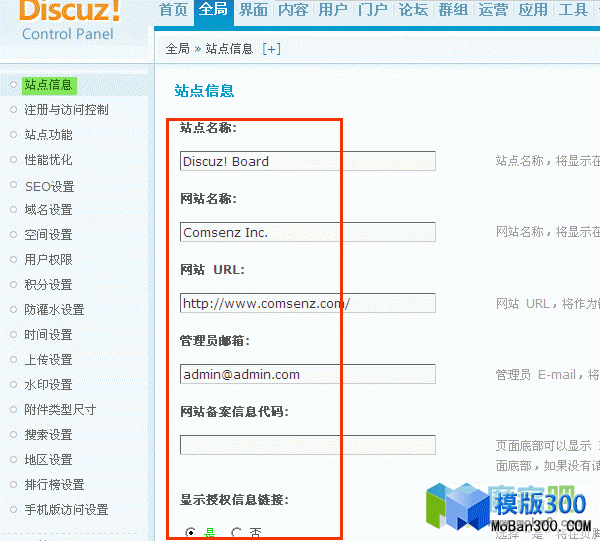Click the 全局 breadcrumb text

178,49
